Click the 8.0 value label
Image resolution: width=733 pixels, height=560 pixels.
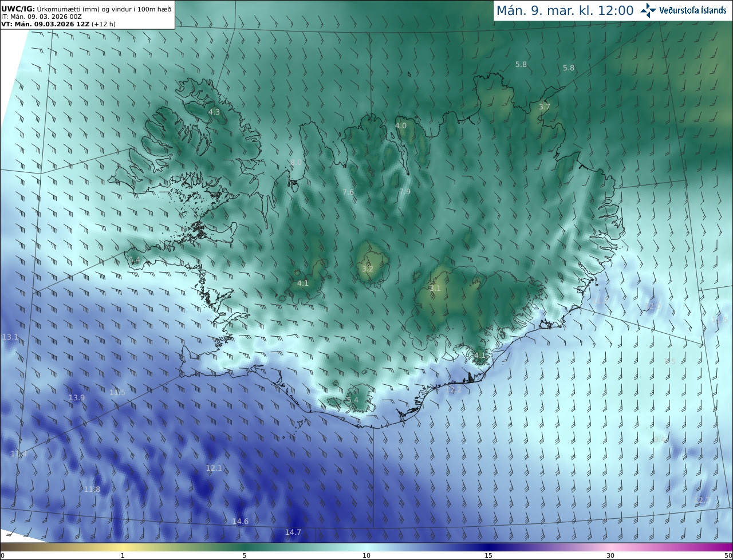(x=296, y=163)
